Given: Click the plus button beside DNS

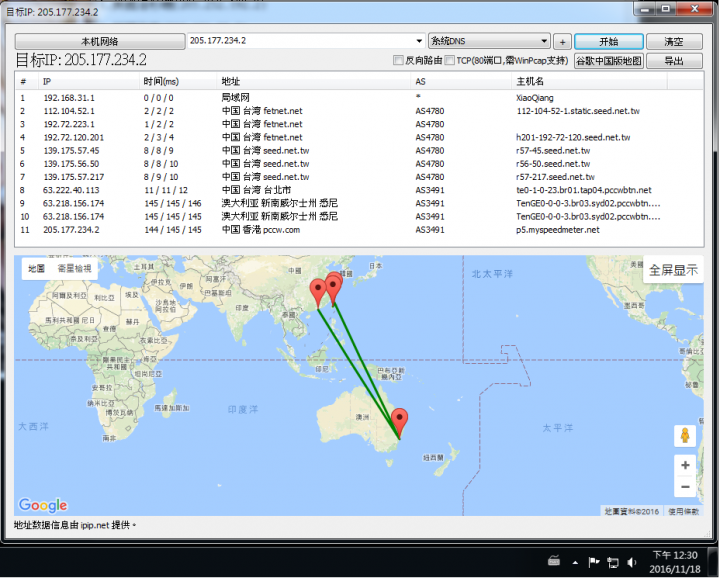Looking at the screenshot, I should coord(562,42).
